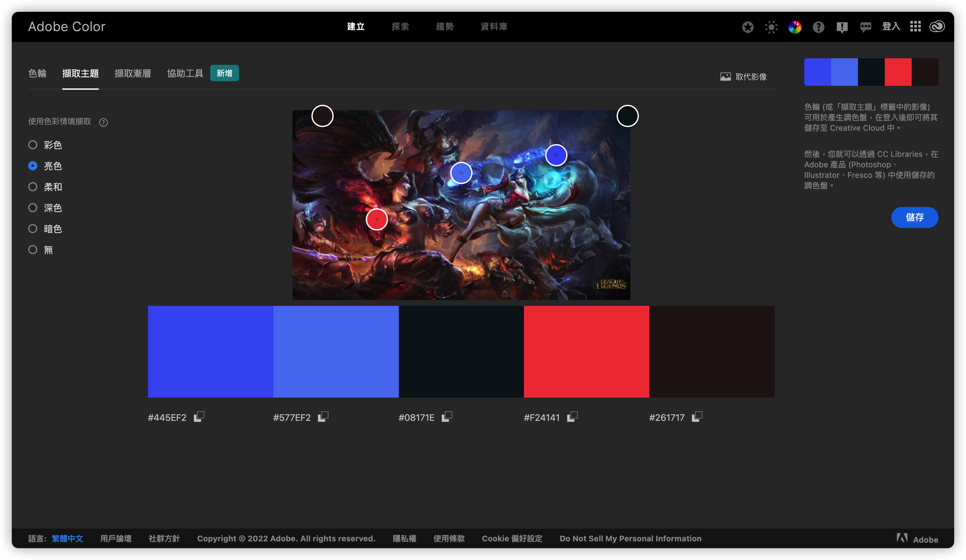The height and width of the screenshot is (560, 966).
Task: Open the help question mark icon in header
Action: (x=818, y=27)
